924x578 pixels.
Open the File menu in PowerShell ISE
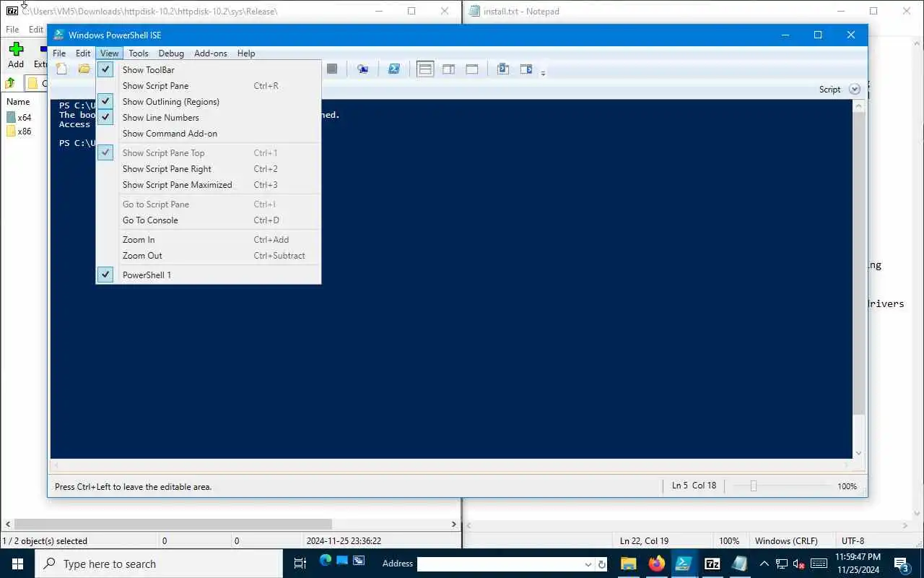click(59, 53)
